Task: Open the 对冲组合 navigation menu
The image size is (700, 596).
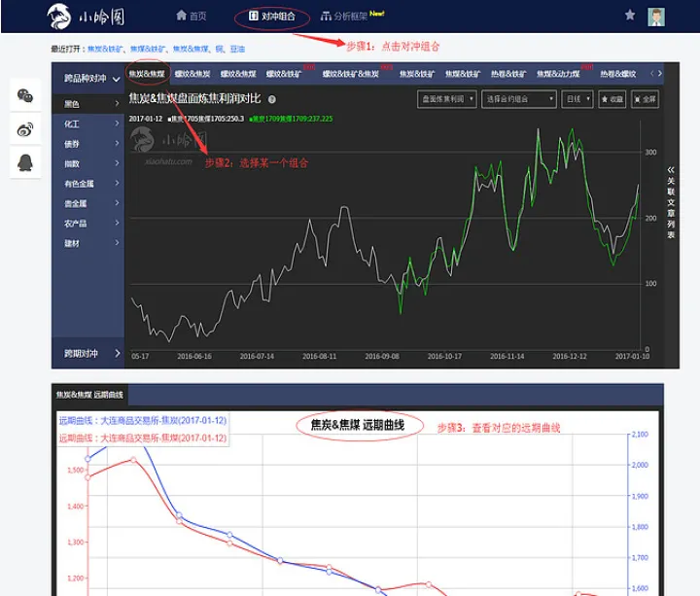Action: click(x=272, y=17)
